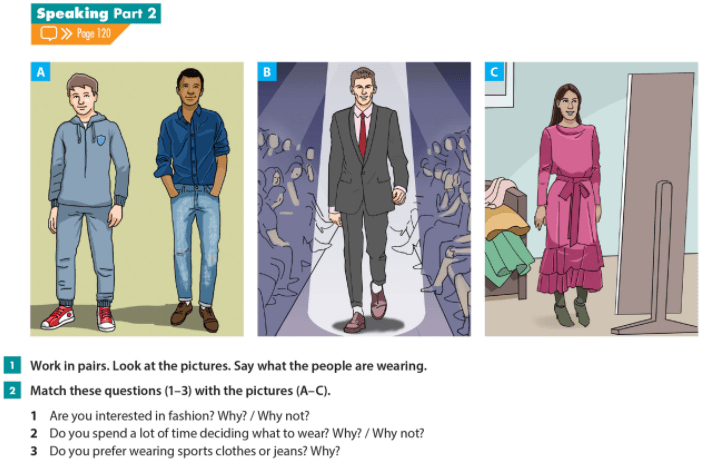Open the Page 120 reference link
The width and height of the screenshot is (701, 462).
point(93,34)
